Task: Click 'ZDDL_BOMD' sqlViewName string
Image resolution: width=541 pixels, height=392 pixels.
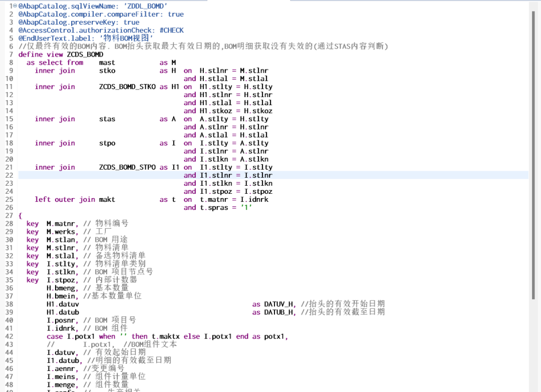Action: pyautogui.click(x=145, y=6)
